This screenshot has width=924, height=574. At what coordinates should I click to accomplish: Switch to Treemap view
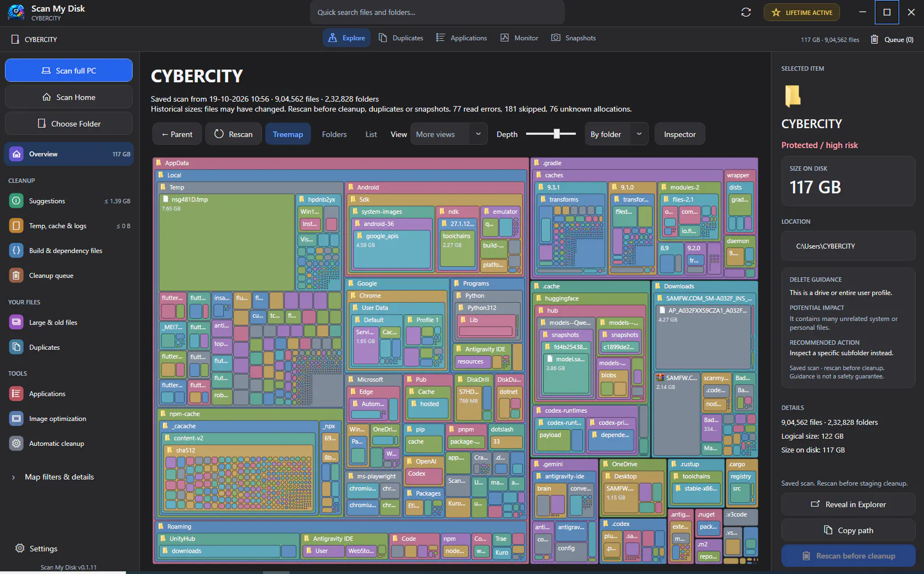(x=288, y=134)
